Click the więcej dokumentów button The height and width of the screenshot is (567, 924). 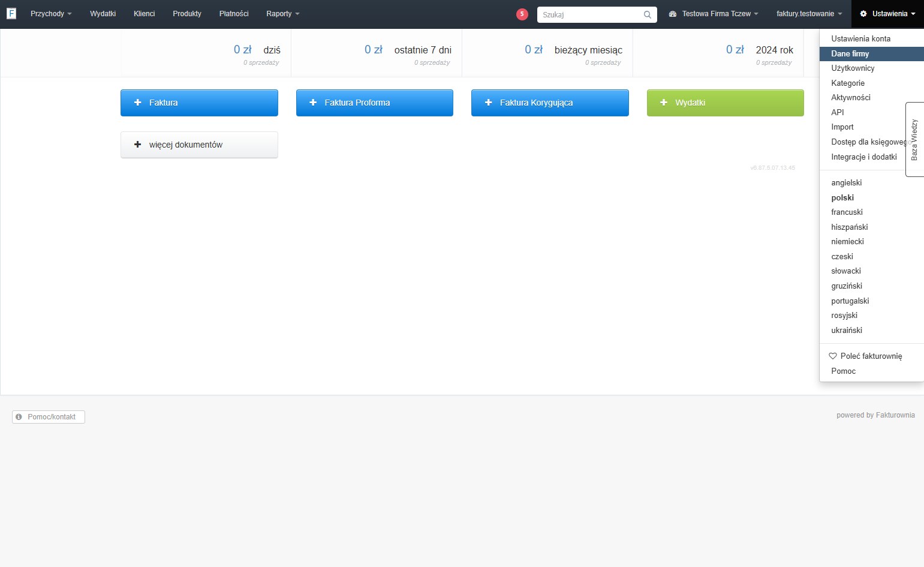199,145
